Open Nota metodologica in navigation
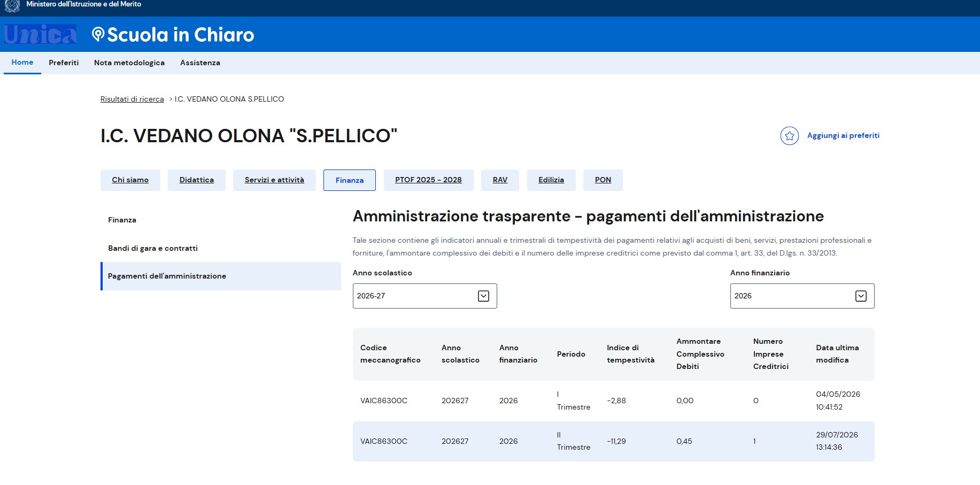The height and width of the screenshot is (485, 980). [x=129, y=63]
